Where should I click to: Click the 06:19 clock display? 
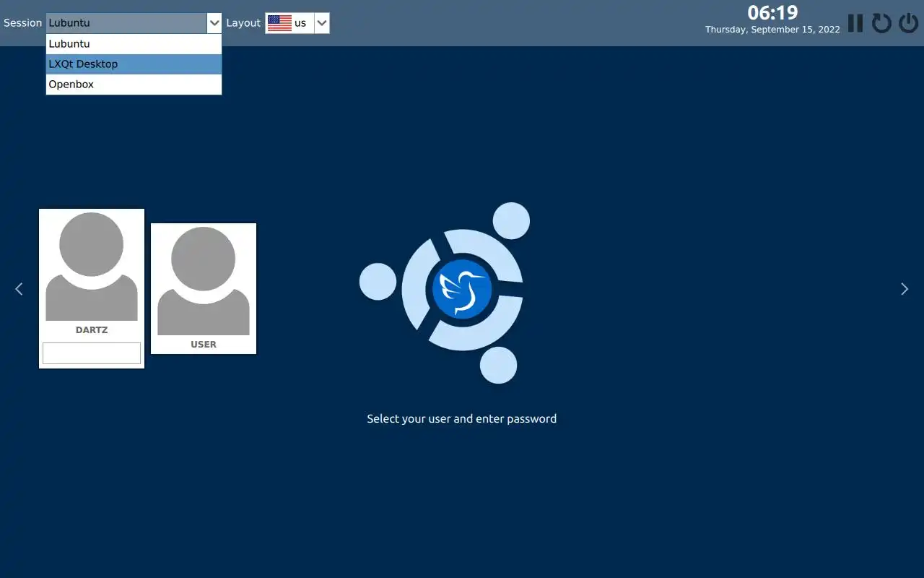772,13
